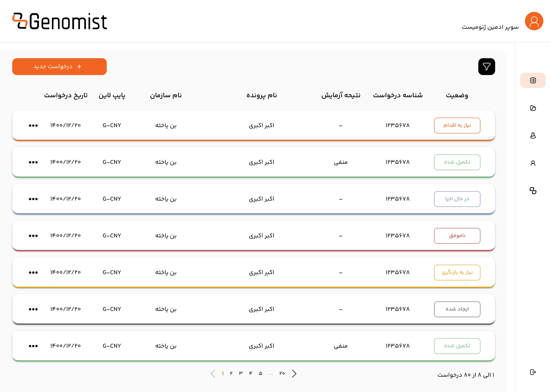The height and width of the screenshot is (392, 551).
Task: Open three-dot menu for در حال اجرا row
Action: coord(33,199)
